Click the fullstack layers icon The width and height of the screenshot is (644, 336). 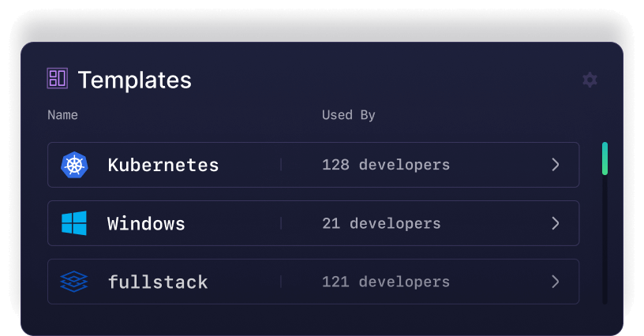pos(74,282)
